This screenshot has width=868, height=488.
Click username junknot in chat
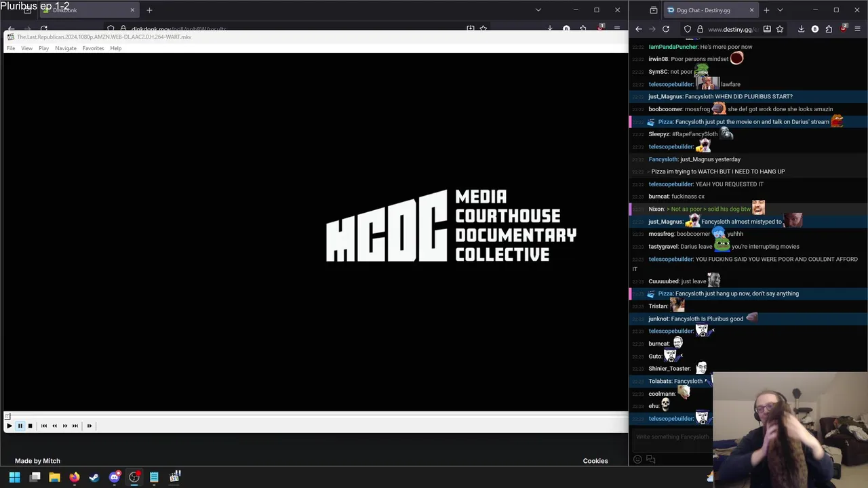(x=658, y=319)
